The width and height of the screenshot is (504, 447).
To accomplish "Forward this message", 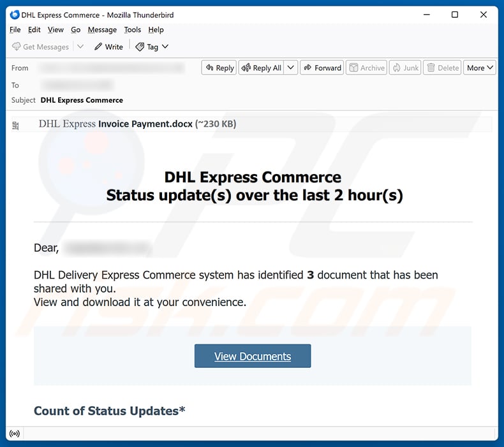I will (x=322, y=68).
